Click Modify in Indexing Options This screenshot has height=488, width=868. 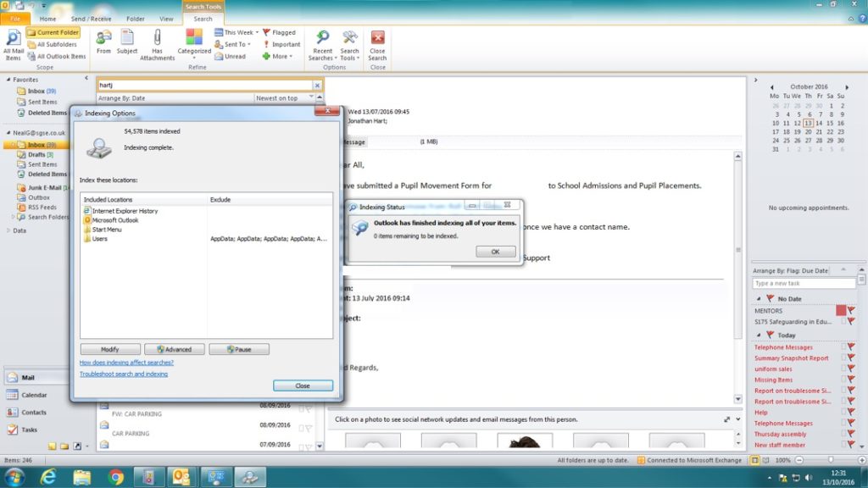coord(110,349)
